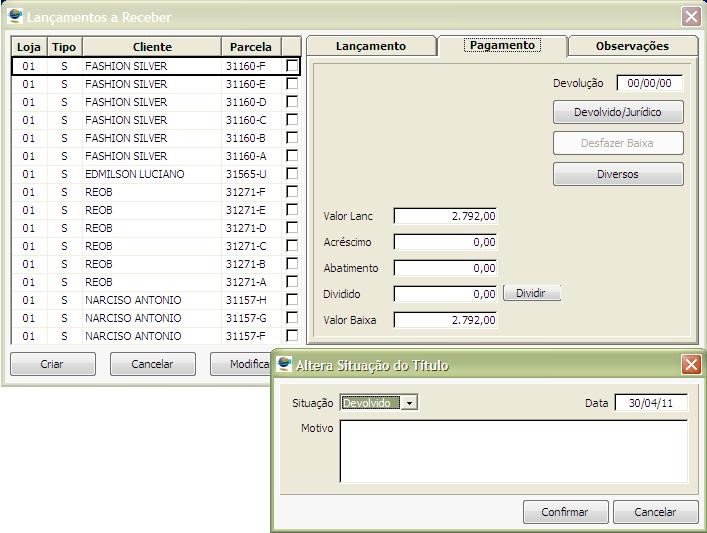Click the Diversos button
This screenshot has width=707, height=533.
(618, 174)
